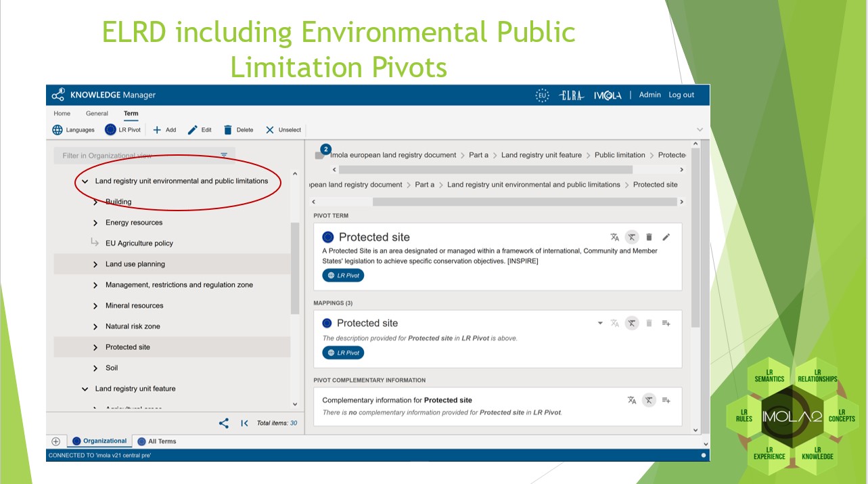Expand the Energy resources tree node

pyautogui.click(x=95, y=223)
